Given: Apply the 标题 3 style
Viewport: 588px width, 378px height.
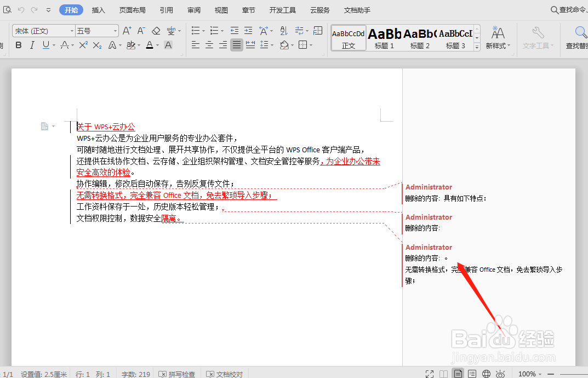Looking at the screenshot, I should 455,38.
